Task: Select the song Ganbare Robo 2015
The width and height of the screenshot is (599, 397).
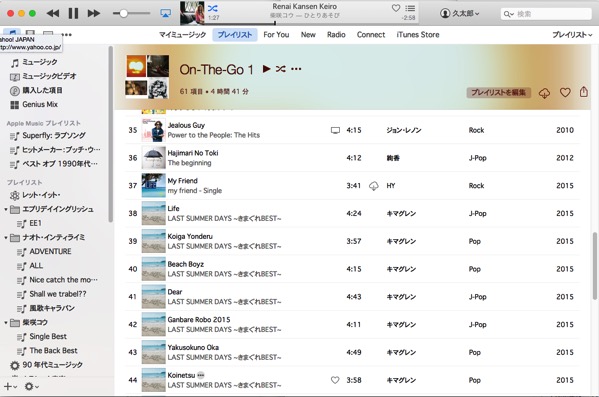Action: (199, 319)
